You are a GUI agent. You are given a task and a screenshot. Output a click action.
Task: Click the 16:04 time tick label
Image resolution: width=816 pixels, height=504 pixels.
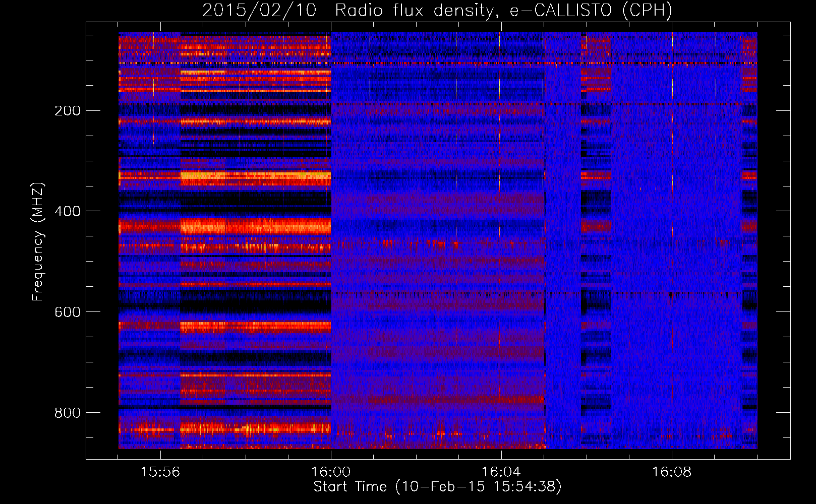tap(501, 472)
